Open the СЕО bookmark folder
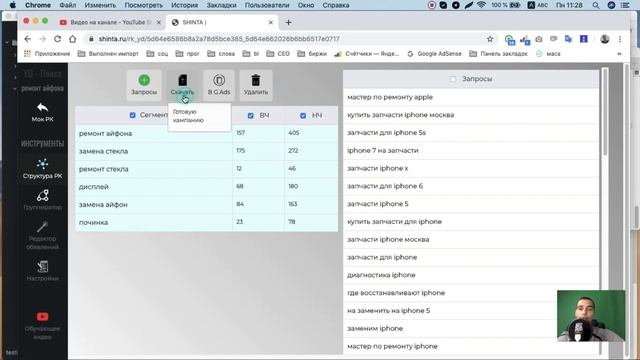Screen dimensions: 640x360 tap(278, 54)
